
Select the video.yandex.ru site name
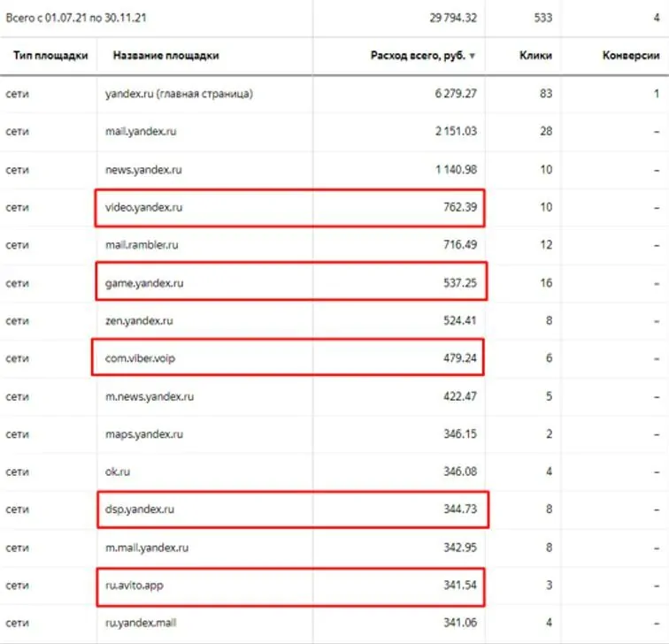coord(143,207)
